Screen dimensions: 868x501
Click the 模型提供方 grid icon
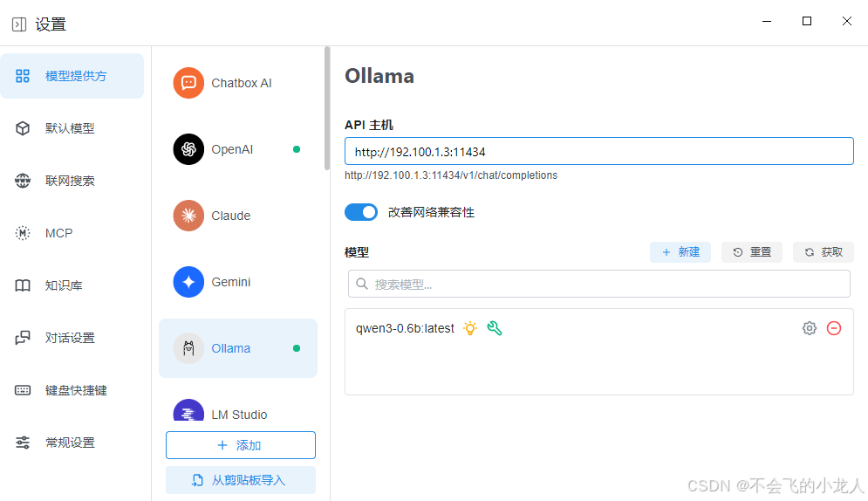(x=23, y=76)
